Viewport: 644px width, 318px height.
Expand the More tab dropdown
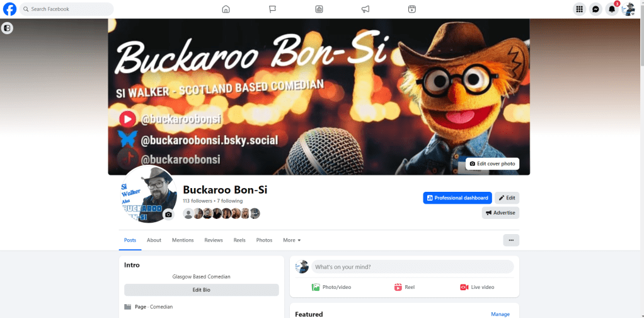pos(292,240)
